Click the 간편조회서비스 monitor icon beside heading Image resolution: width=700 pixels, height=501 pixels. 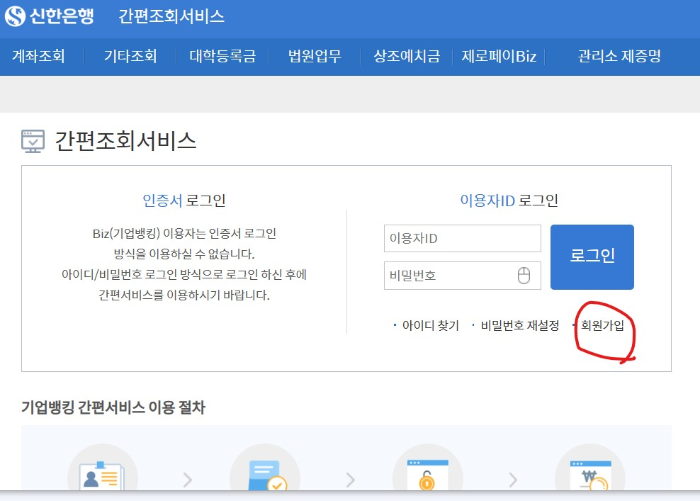tap(33, 141)
